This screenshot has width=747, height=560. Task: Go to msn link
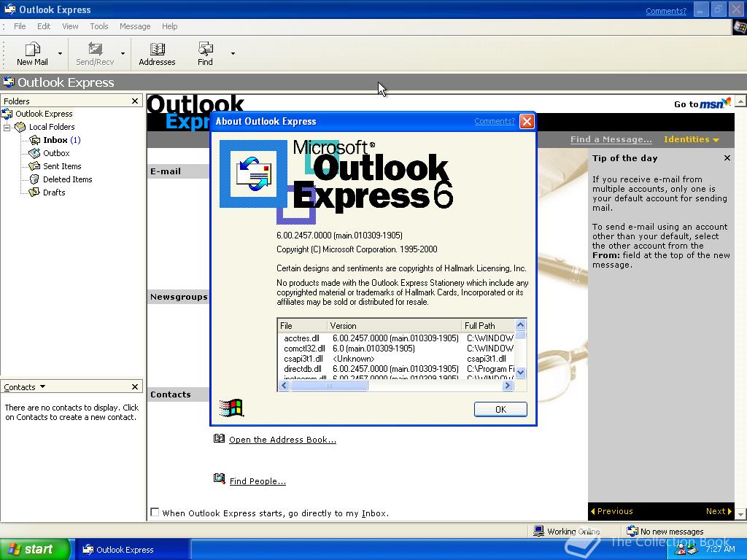703,104
